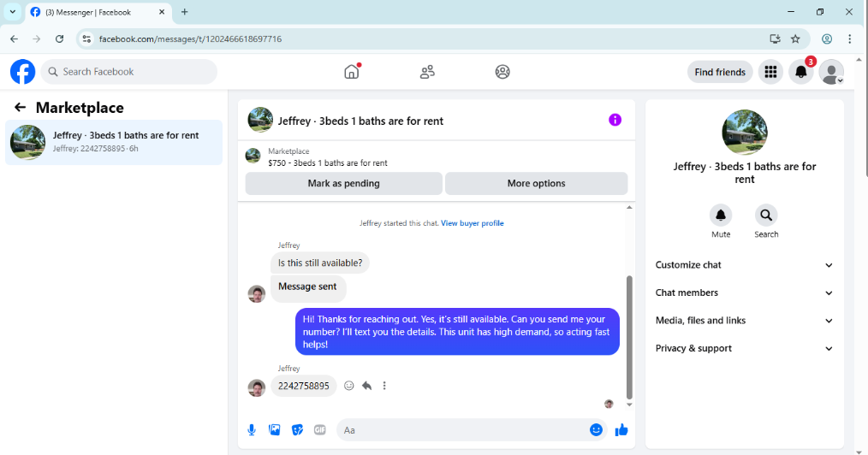Image resolution: width=868 pixels, height=455 pixels.
Task: Expand Privacy & support section
Action: 744,348
